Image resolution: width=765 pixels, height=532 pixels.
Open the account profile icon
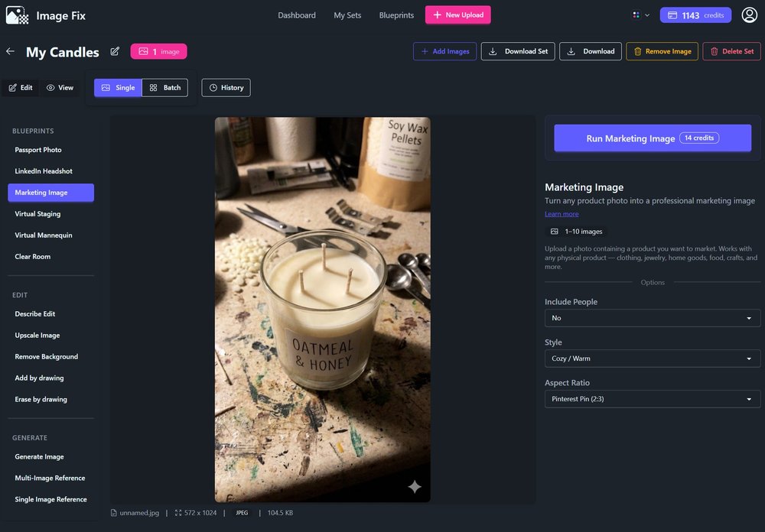point(748,14)
